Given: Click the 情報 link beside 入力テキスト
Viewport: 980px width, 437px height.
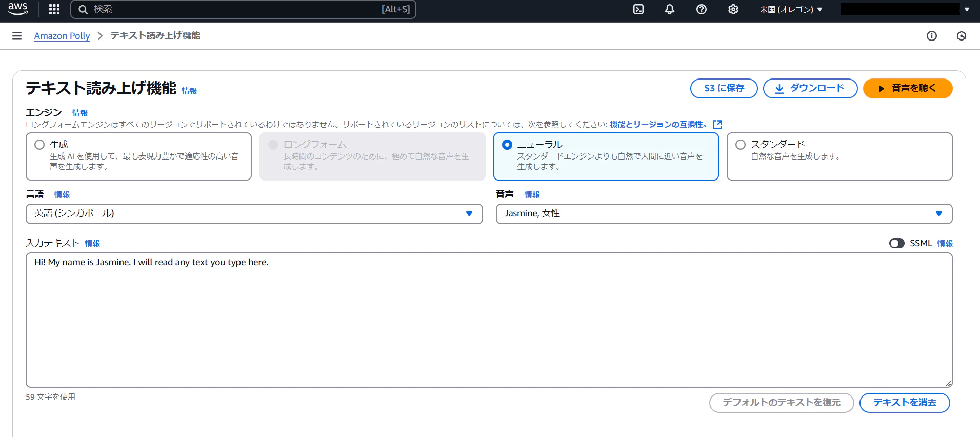Looking at the screenshot, I should (92, 243).
